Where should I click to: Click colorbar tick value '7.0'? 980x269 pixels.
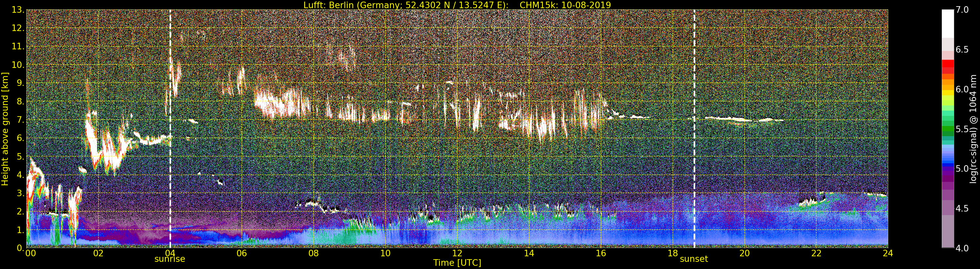pos(962,10)
